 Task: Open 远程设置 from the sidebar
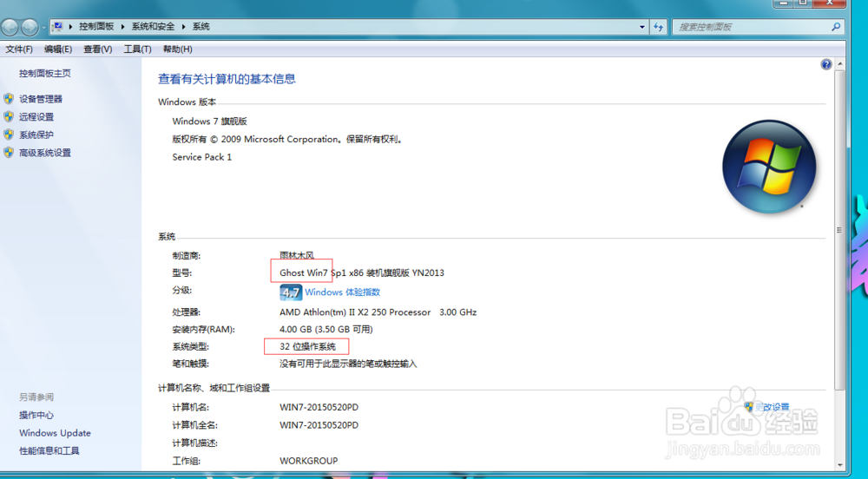[x=36, y=116]
